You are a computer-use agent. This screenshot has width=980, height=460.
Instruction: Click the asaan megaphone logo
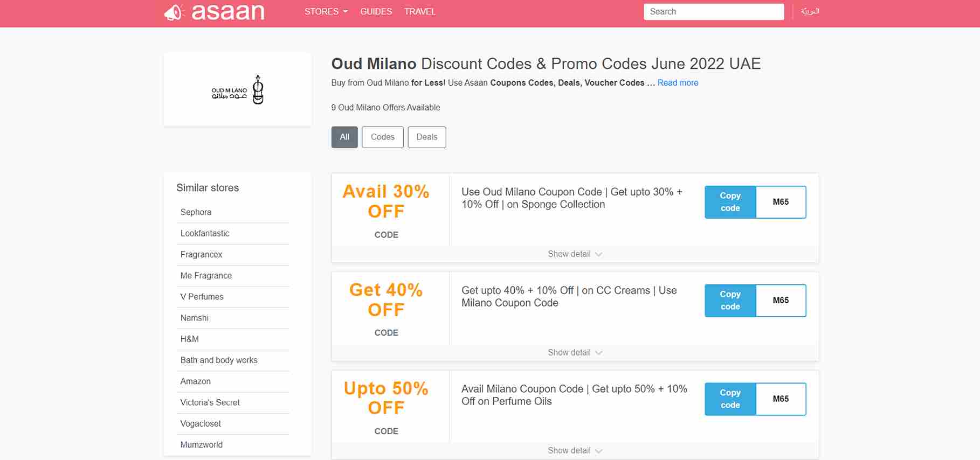[172, 11]
